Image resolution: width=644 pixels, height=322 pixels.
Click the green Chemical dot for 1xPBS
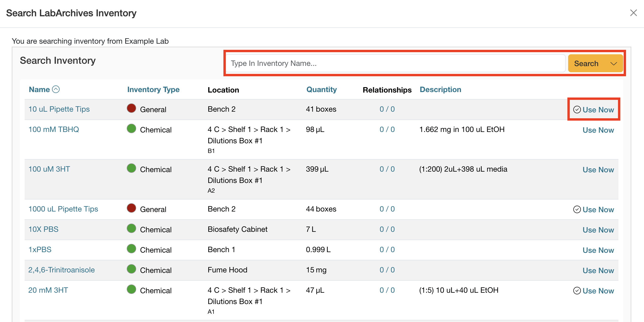pos(131,249)
